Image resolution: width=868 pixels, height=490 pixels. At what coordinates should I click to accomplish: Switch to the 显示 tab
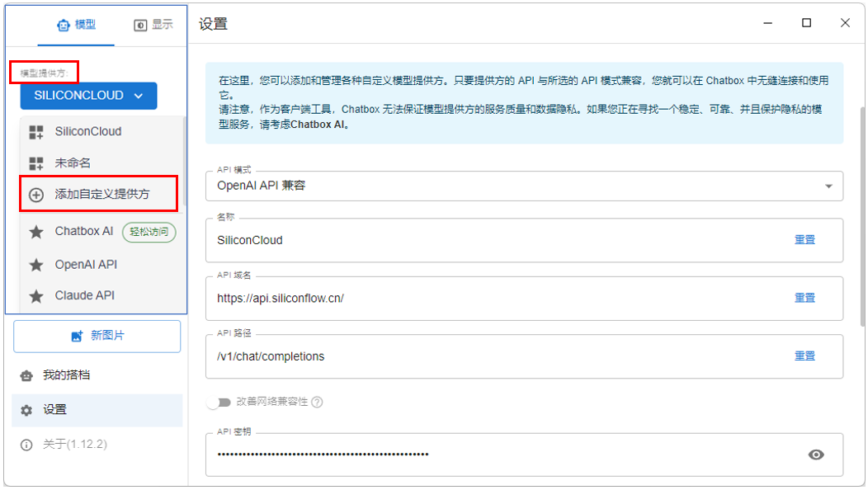153,25
